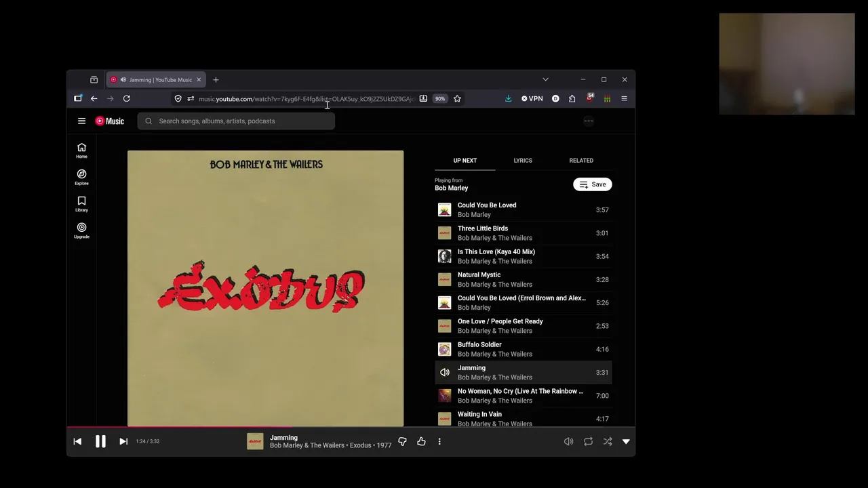868x488 pixels.
Task: Open the site permissions icon in address bar
Action: pyautogui.click(x=191, y=98)
